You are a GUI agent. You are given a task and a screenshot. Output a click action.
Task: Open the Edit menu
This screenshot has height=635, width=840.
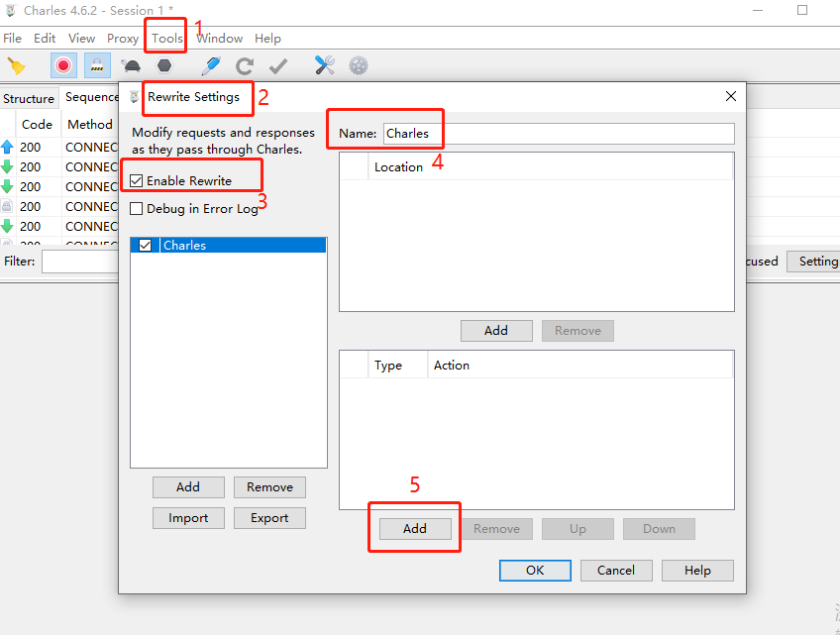point(45,38)
